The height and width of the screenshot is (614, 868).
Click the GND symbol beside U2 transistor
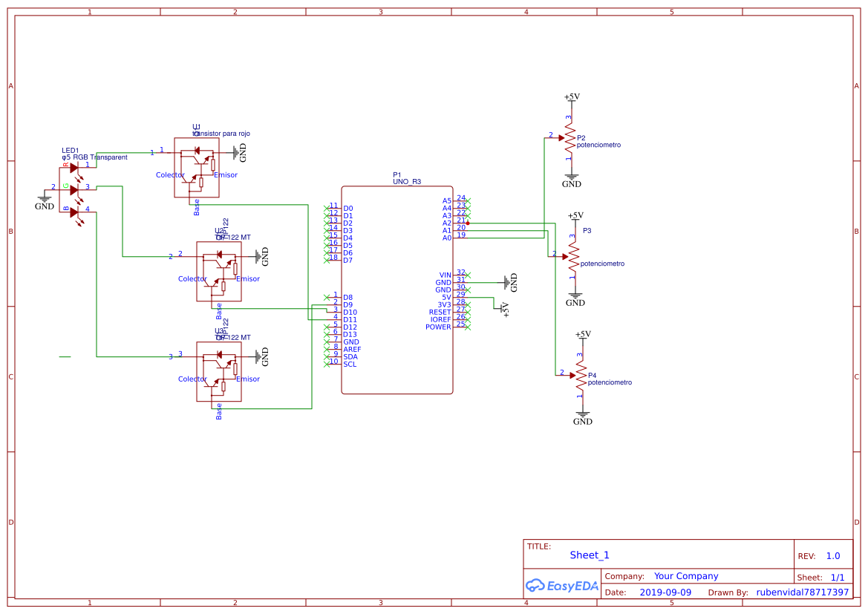coord(262,256)
